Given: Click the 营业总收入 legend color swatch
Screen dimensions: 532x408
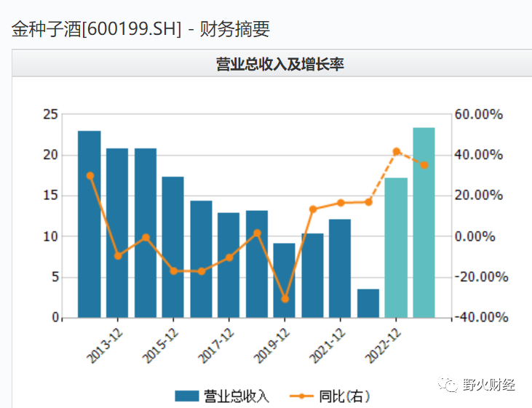Looking at the screenshot, I should tap(186, 396).
